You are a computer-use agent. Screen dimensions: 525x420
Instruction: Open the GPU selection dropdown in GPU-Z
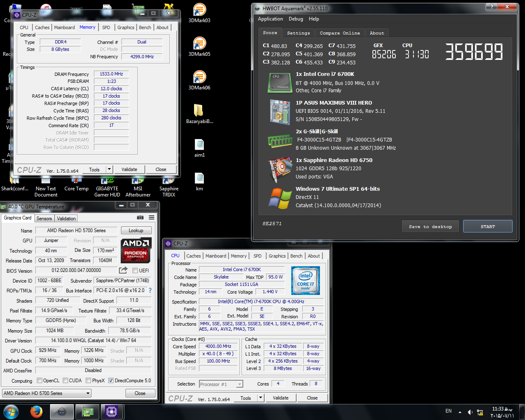47,393
